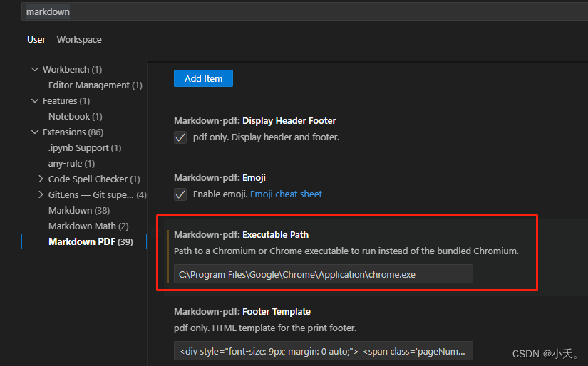Switch to the User settings tab

36,40
